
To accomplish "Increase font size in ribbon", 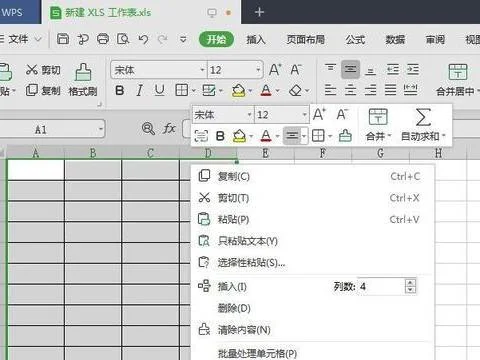I will 275,70.
